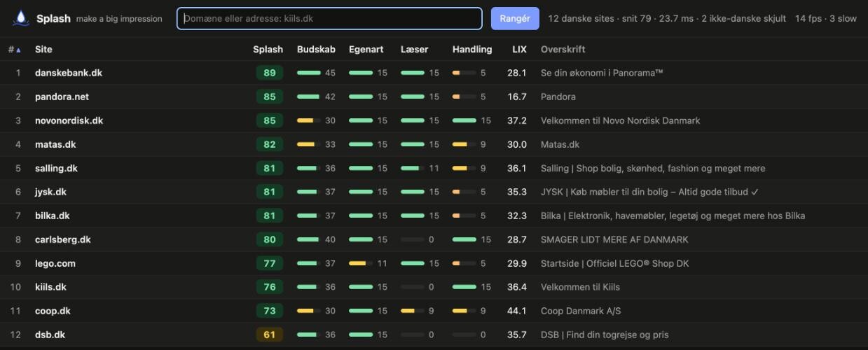The height and width of the screenshot is (350, 868).
Task: Select kiils.dk in the site list
Action: click(x=50, y=287)
